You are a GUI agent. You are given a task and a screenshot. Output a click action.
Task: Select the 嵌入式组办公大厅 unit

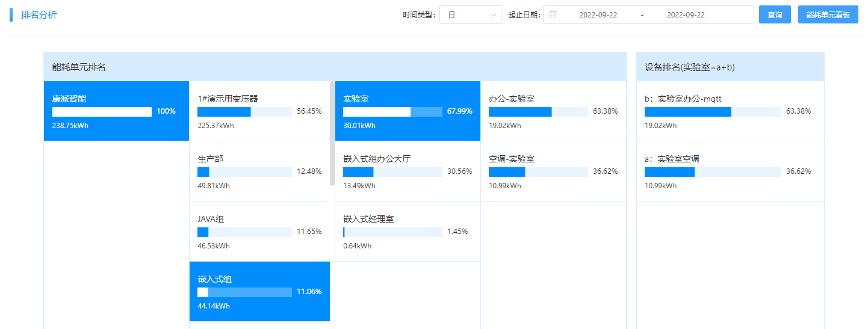408,171
